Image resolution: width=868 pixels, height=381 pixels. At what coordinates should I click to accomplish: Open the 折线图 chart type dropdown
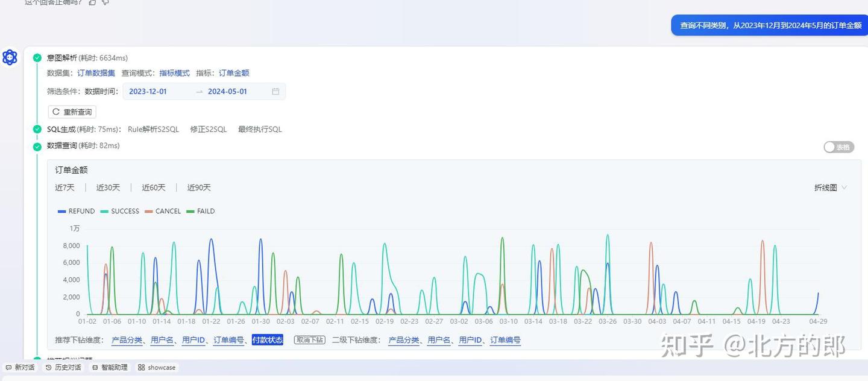click(x=830, y=187)
